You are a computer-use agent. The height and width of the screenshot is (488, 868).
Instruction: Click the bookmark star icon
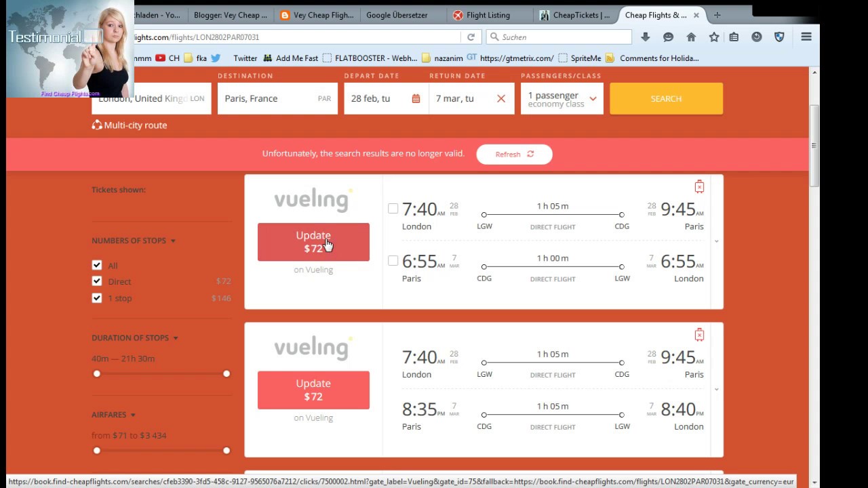pyautogui.click(x=714, y=37)
